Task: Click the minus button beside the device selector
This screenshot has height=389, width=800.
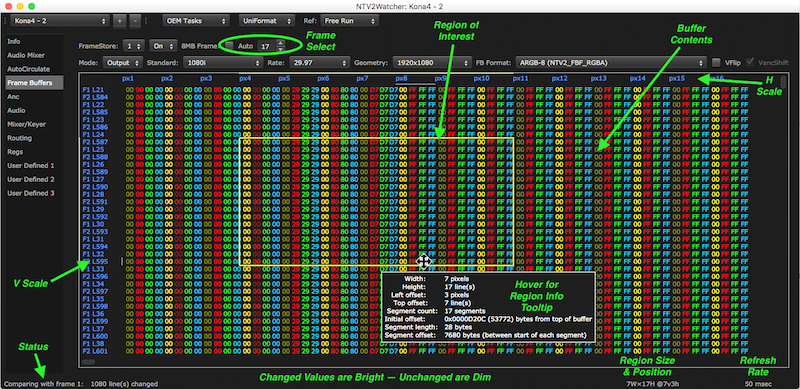Action: coord(135,21)
